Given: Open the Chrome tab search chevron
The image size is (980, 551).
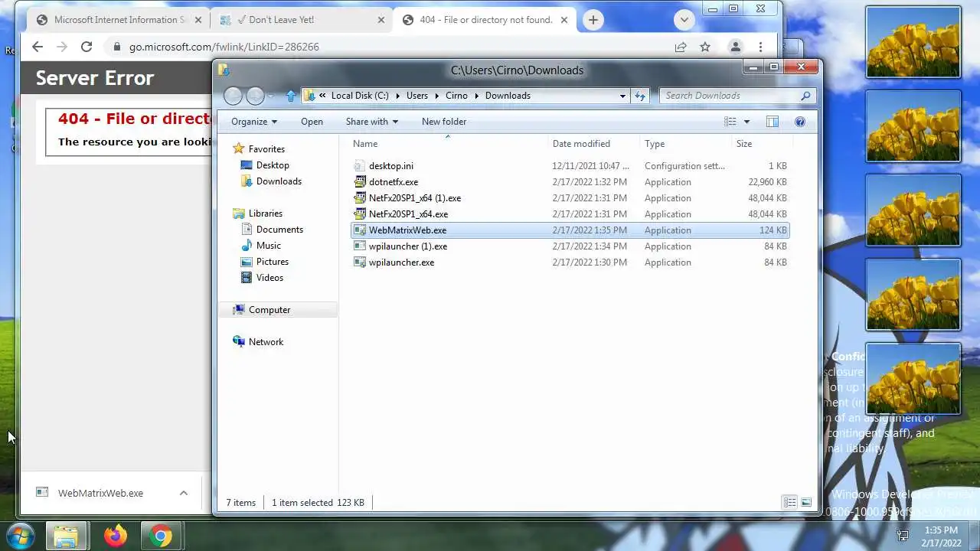Looking at the screenshot, I should (684, 20).
